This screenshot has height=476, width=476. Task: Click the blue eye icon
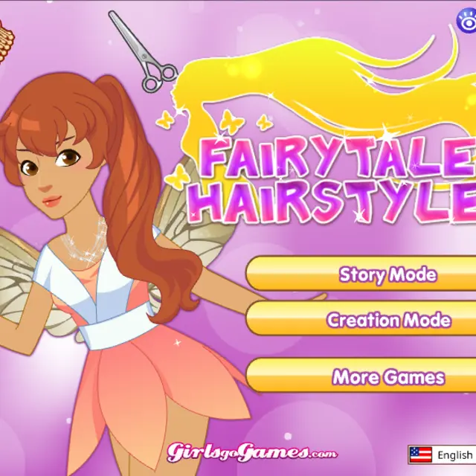click(x=466, y=22)
